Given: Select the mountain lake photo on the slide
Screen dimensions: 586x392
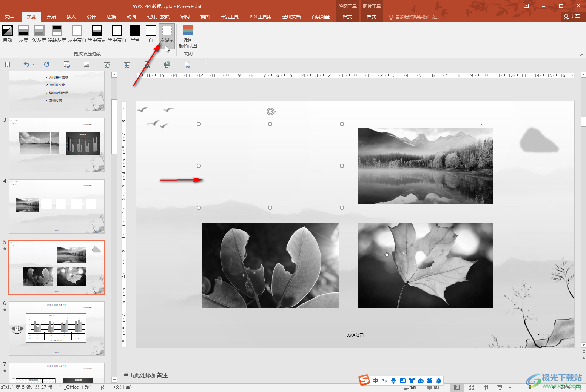Looking at the screenshot, I should point(426,166).
